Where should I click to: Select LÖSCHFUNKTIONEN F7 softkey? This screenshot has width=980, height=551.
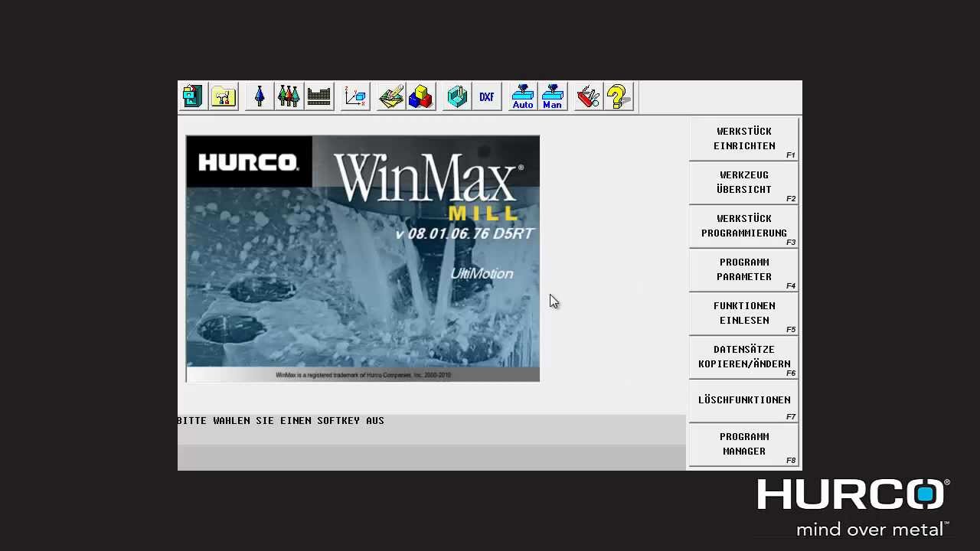[x=743, y=401]
